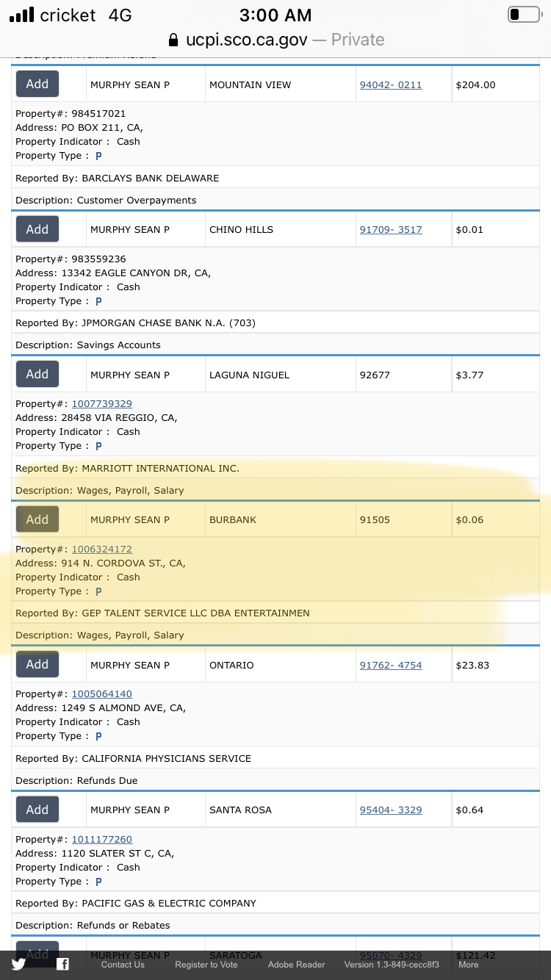Tap More in the footer

point(469,965)
